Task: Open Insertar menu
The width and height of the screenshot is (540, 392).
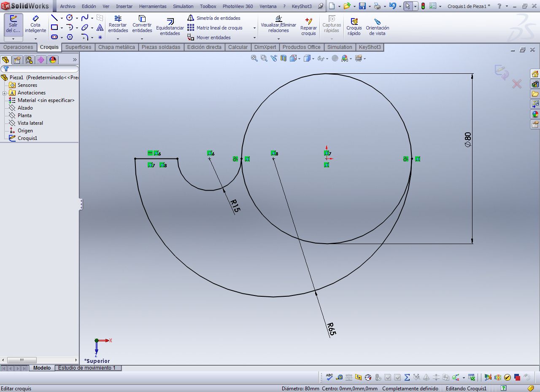Action: click(124, 6)
